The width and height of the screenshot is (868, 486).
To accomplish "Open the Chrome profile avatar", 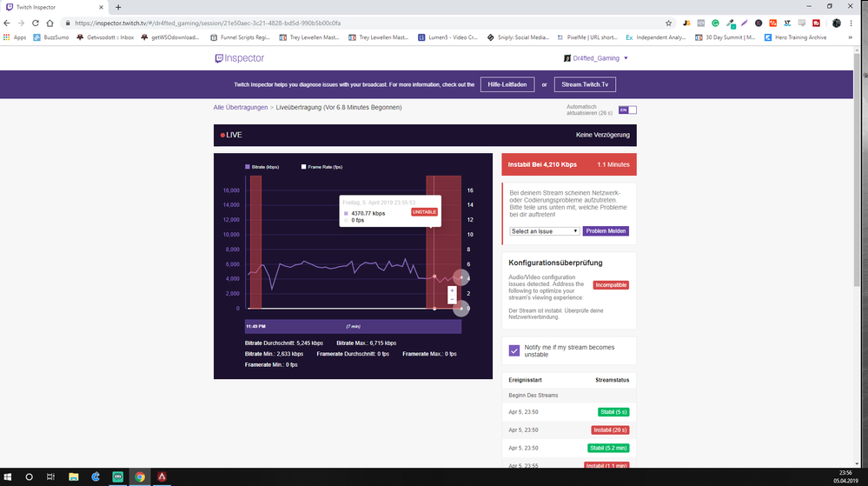I will tap(837, 23).
